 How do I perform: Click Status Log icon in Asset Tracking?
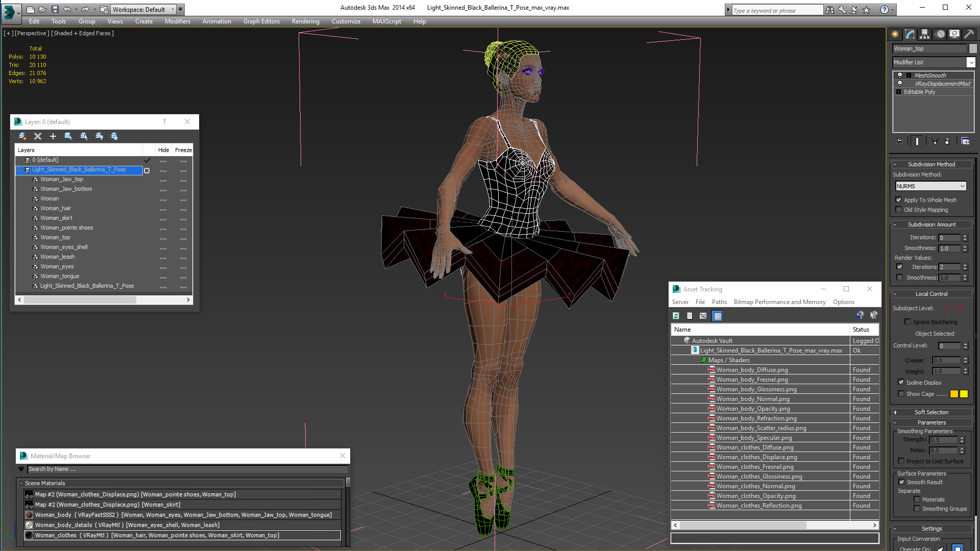coord(690,316)
